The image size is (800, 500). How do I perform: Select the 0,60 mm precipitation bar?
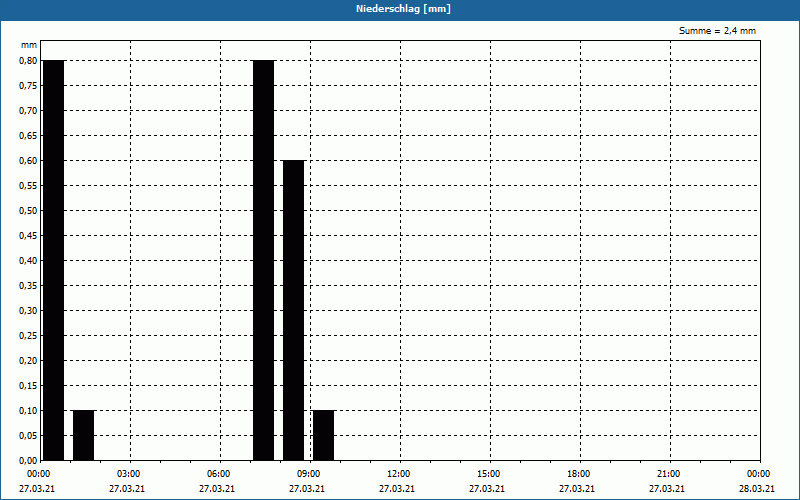(294, 310)
